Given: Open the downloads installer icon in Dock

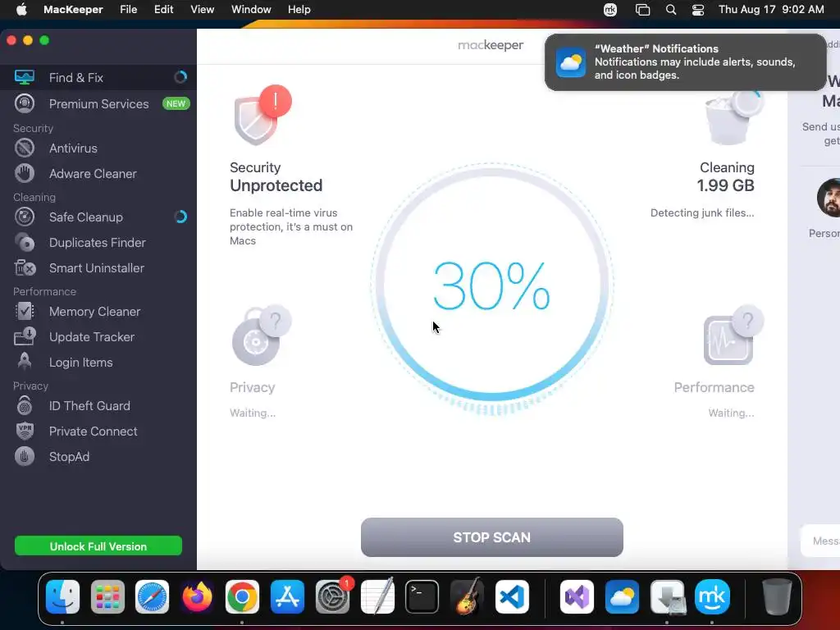Looking at the screenshot, I should [x=667, y=596].
